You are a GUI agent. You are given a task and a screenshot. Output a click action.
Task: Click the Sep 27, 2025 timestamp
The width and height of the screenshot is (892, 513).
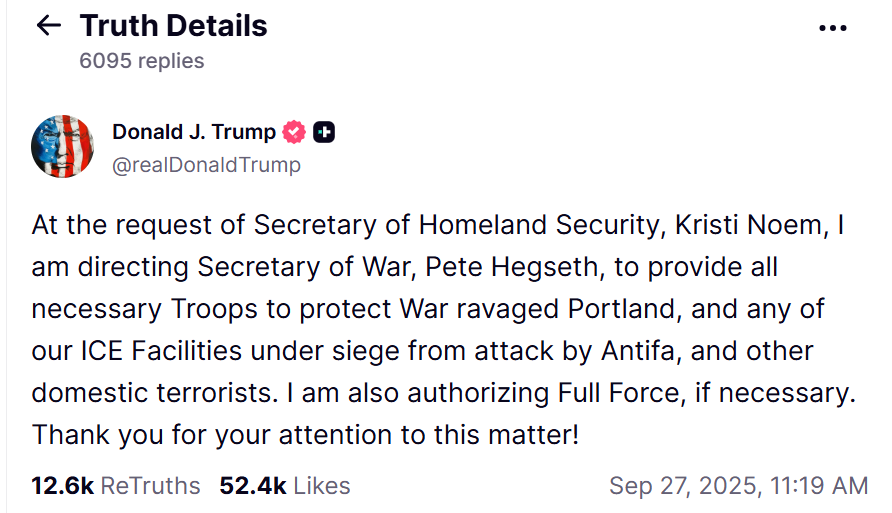tap(738, 486)
